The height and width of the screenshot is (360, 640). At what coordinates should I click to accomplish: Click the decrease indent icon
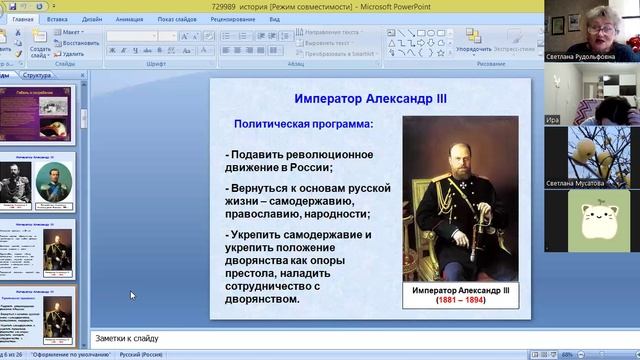coord(261,36)
